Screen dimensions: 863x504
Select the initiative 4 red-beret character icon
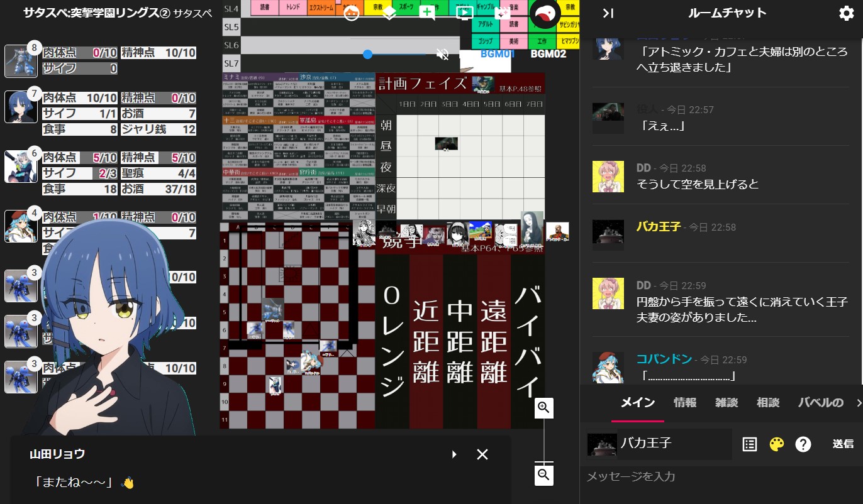[20, 226]
